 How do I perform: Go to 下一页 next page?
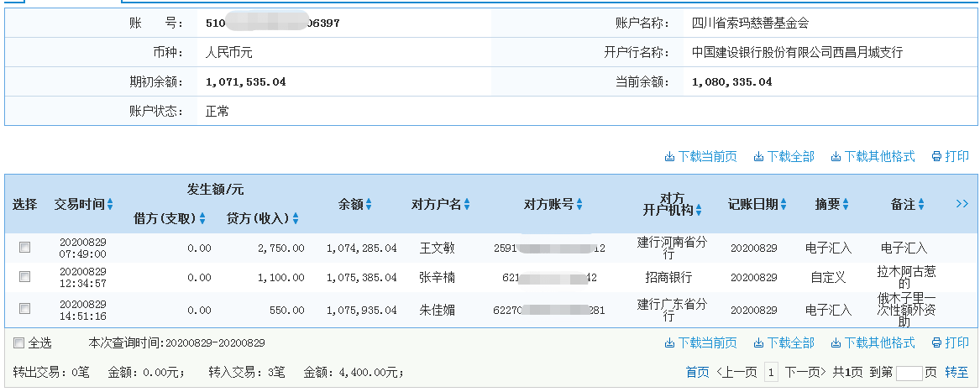pos(805,373)
